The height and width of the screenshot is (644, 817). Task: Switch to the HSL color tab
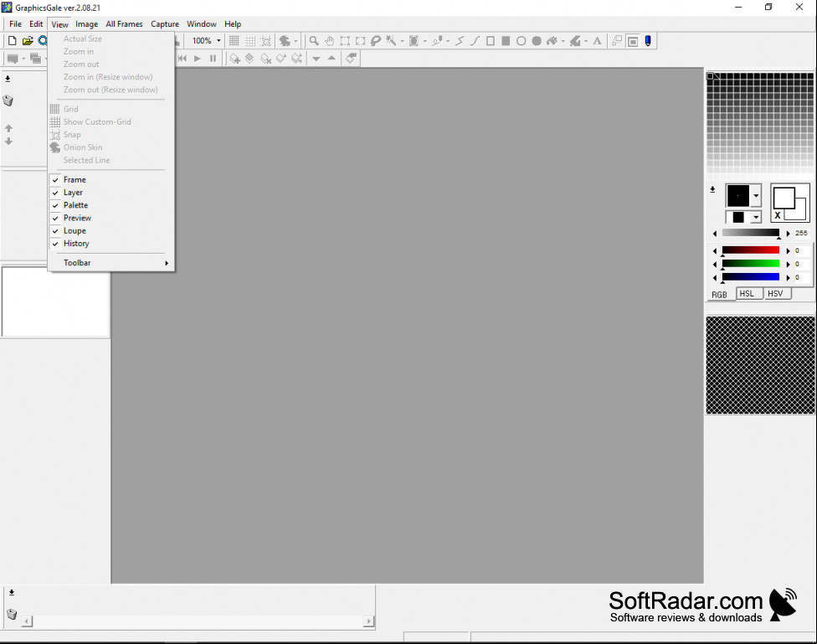(x=748, y=294)
